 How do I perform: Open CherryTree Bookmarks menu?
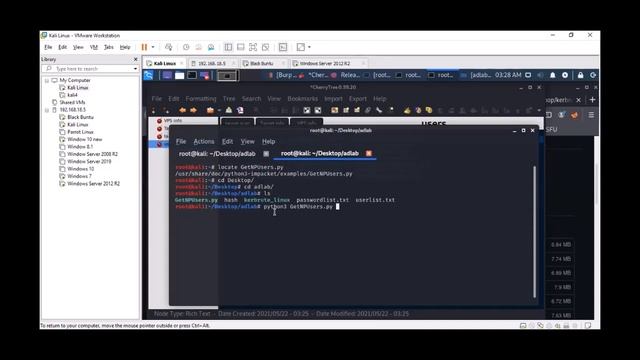click(x=302, y=99)
